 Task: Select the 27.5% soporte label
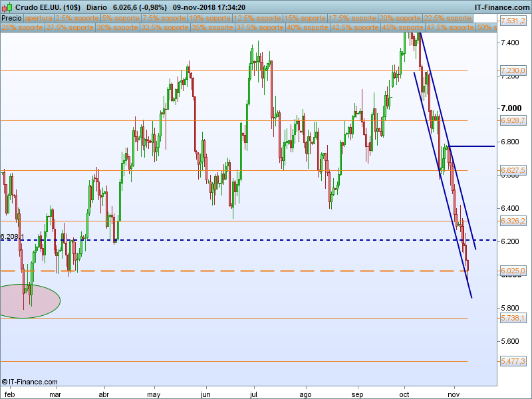coord(70,27)
